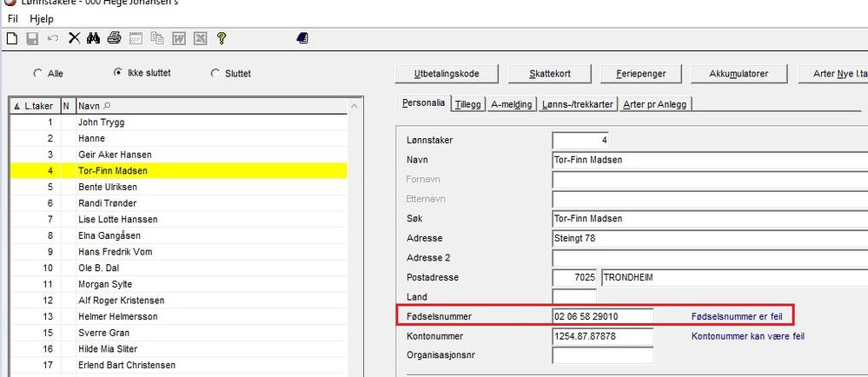Click the Adresse 2 input field

710,258
